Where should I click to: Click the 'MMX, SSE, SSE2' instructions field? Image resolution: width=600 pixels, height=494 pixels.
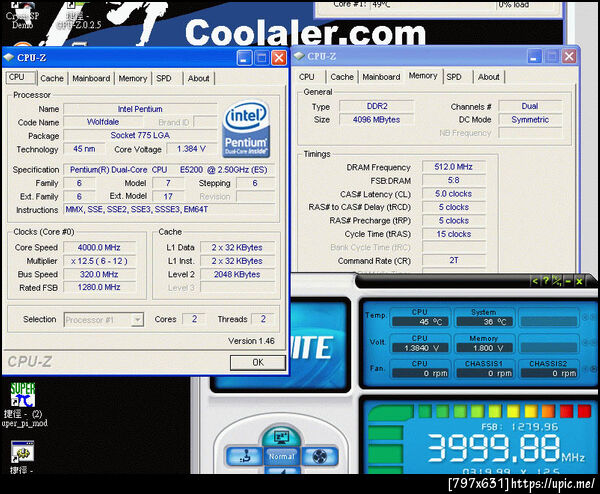pyautogui.click(x=169, y=209)
